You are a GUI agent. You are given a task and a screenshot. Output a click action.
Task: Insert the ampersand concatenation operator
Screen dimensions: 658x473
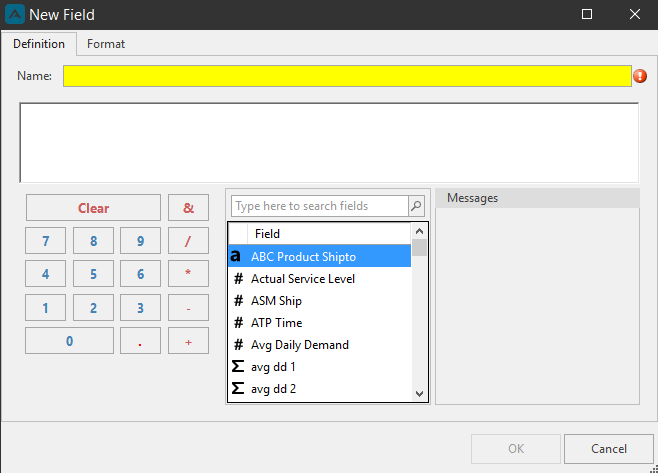pos(188,208)
